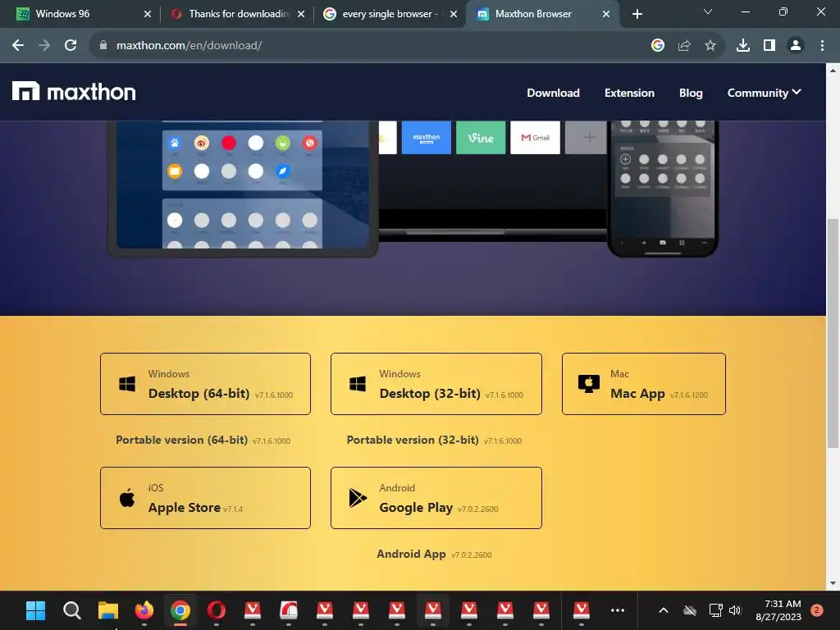Open Android Google Play download
This screenshot has height=630, width=840.
click(x=436, y=498)
